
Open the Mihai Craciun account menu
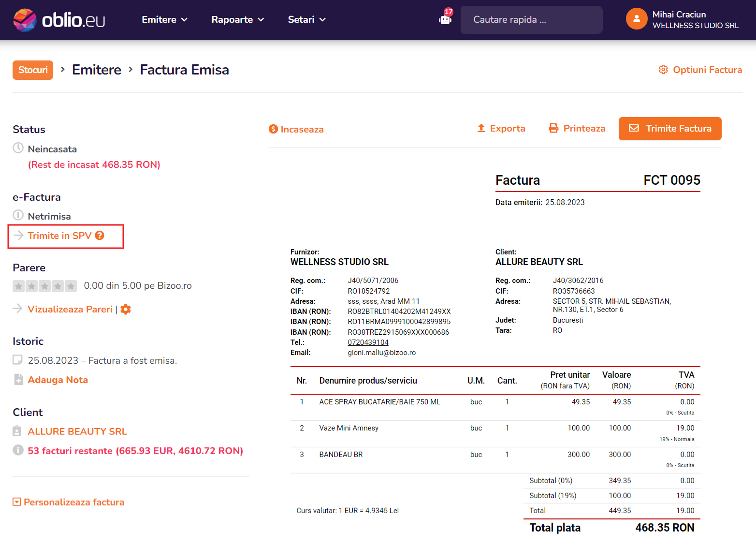point(683,19)
